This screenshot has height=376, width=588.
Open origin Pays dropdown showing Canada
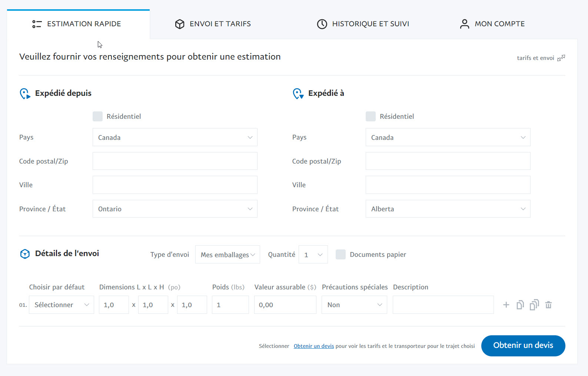[175, 137]
